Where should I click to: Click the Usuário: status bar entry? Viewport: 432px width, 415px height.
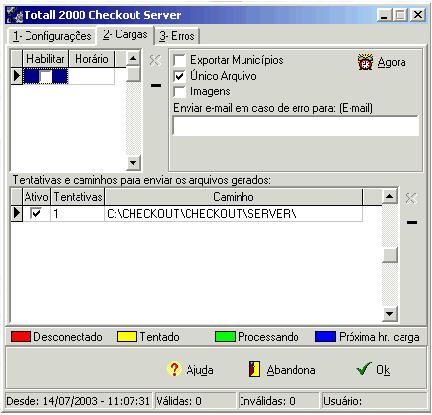374,401
